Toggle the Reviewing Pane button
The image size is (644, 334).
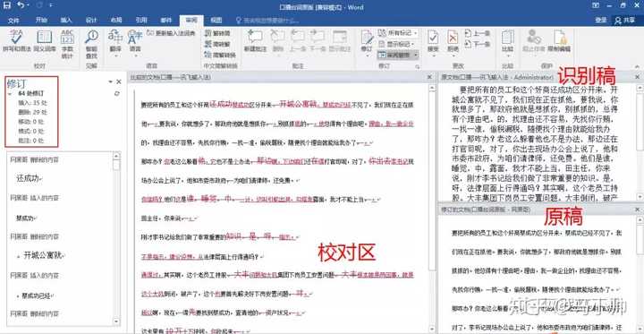pyautogui.click(x=397, y=55)
